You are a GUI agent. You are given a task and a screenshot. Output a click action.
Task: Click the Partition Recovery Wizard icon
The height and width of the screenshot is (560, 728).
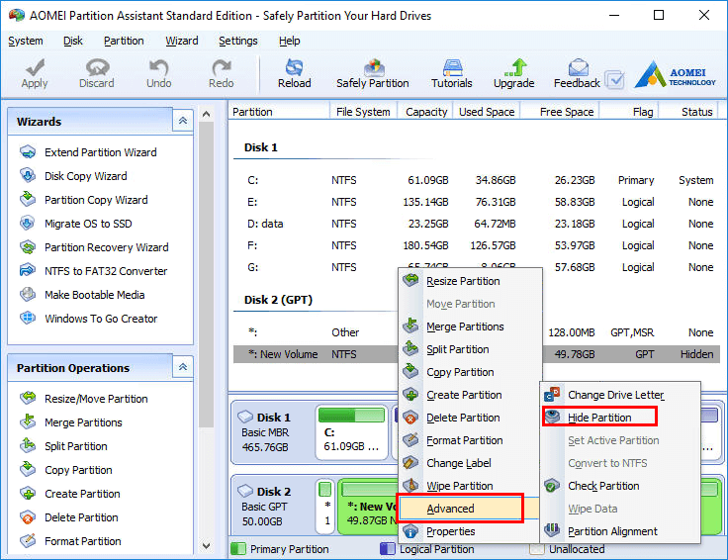(x=28, y=246)
